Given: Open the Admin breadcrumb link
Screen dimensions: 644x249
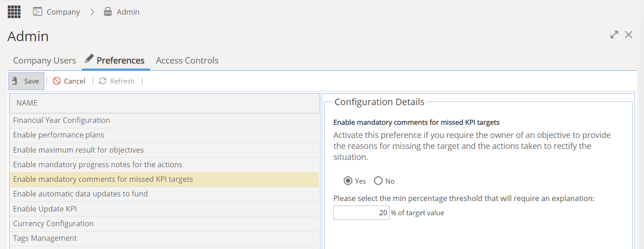Looking at the screenshot, I should 128,12.
